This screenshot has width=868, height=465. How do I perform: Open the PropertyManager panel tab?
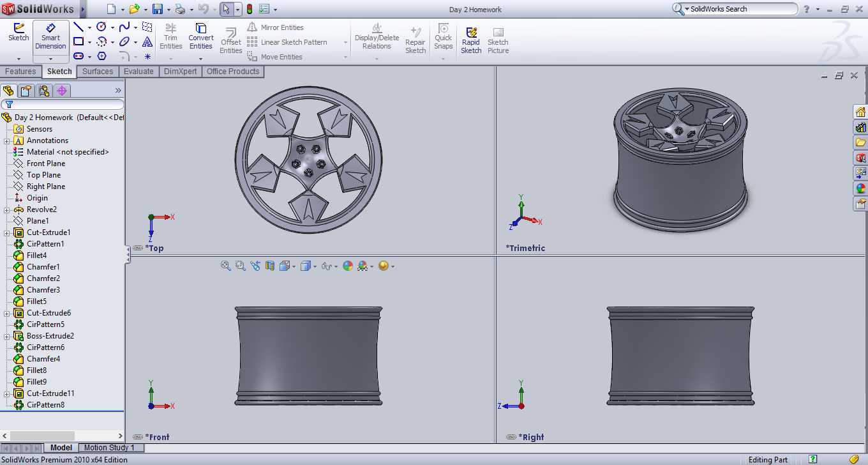tap(26, 91)
